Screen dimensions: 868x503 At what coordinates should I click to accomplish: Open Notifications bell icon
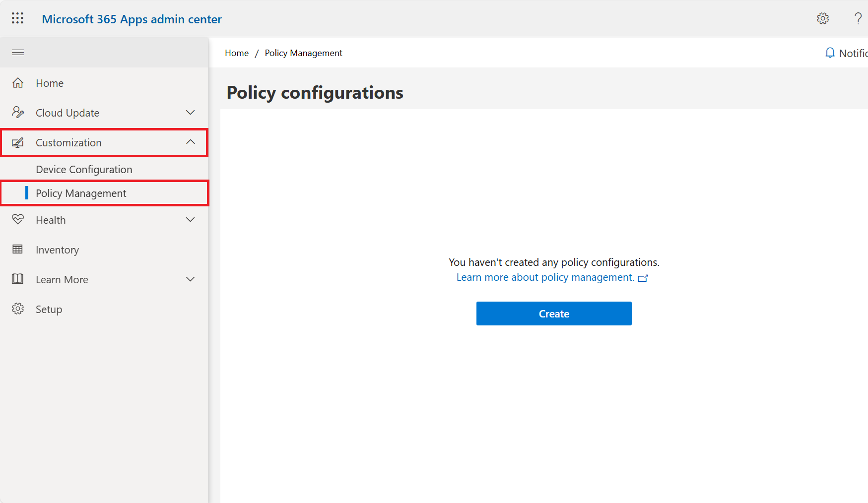click(x=830, y=53)
